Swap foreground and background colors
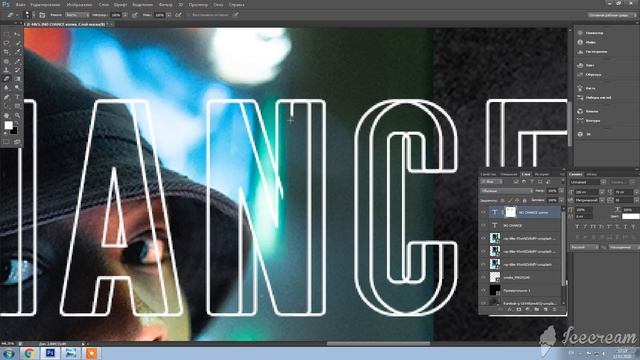The height and width of the screenshot is (360, 640). 17,123
